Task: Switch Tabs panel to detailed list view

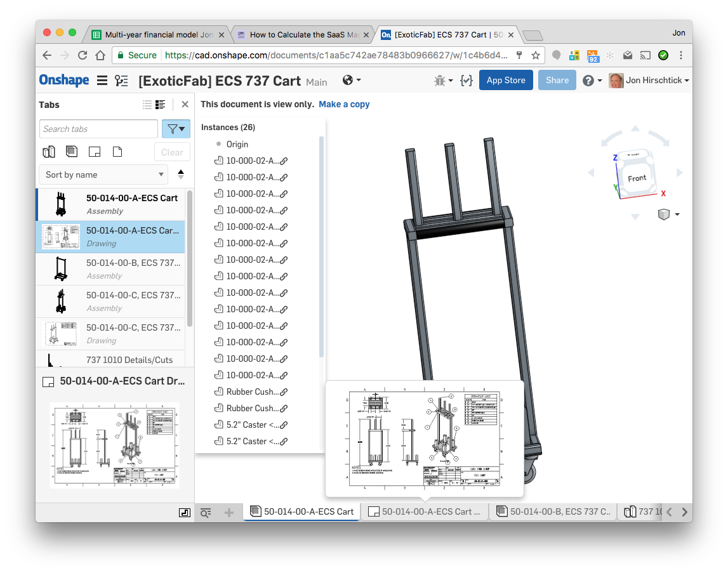Action: 160,105
